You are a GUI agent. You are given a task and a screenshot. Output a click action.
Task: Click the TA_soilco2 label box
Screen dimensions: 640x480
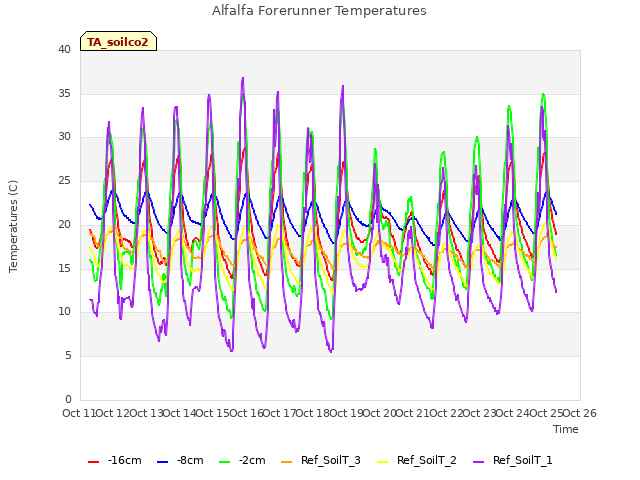118,41
